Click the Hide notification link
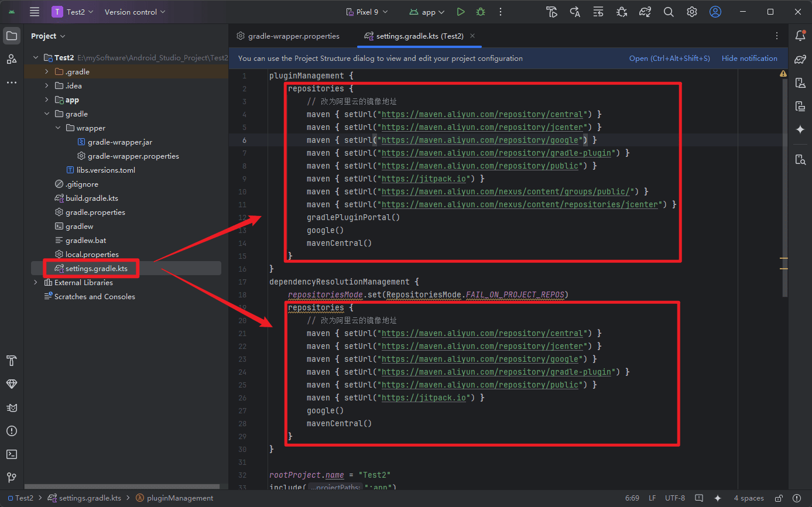Viewport: 812px width, 507px height. click(749, 59)
